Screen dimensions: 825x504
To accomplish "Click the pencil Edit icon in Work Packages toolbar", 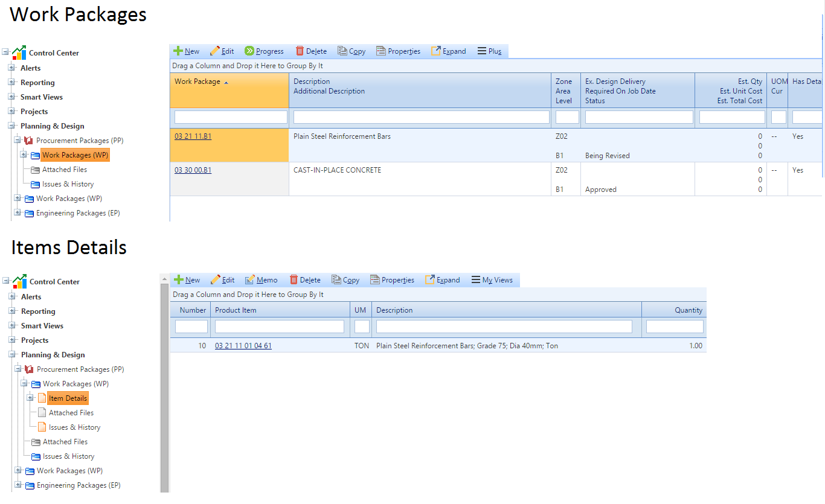I will (214, 51).
